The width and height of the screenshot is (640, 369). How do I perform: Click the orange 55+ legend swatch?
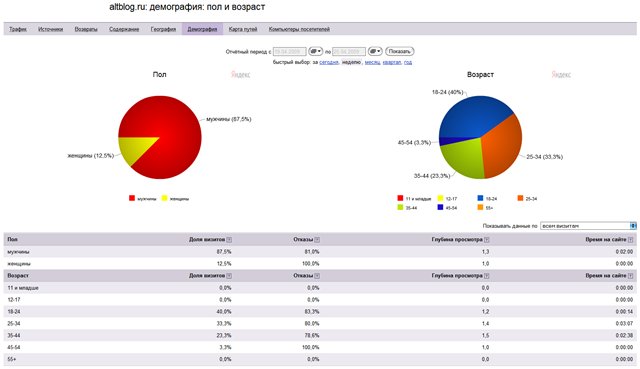(x=480, y=207)
